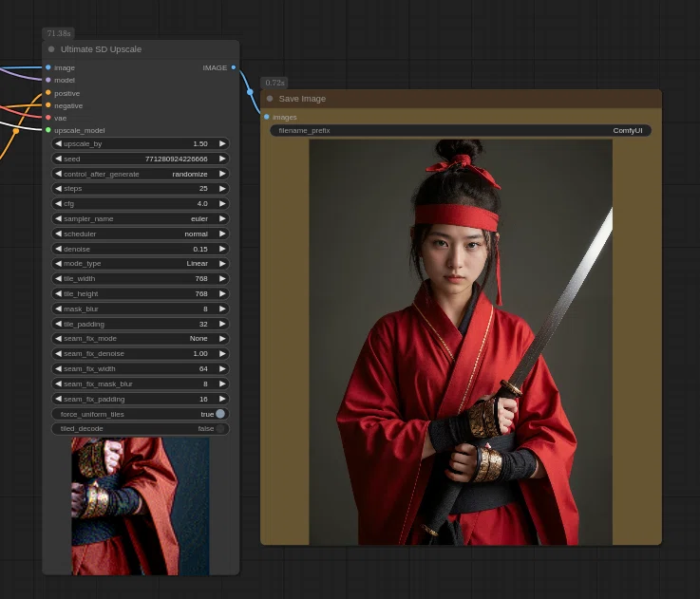Screen dimensions: 700x599
Task: Collapse the Save Image node dot
Action: [270, 99]
